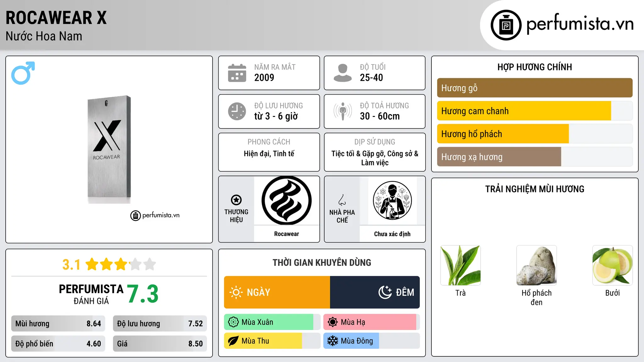Screen dimensions: 644x362
Task: Click the Mùa Xuân season bar
Action: click(272, 322)
